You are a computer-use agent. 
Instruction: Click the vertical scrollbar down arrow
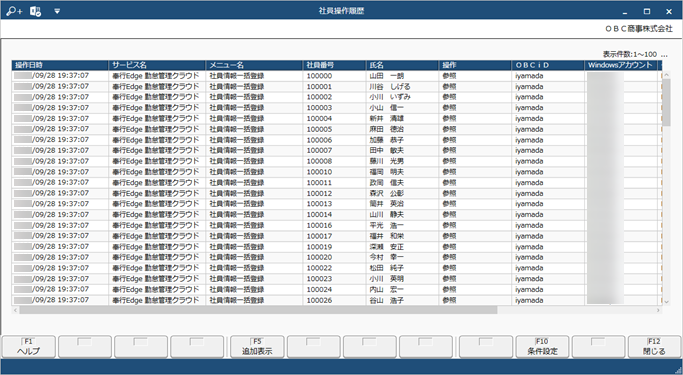click(666, 301)
